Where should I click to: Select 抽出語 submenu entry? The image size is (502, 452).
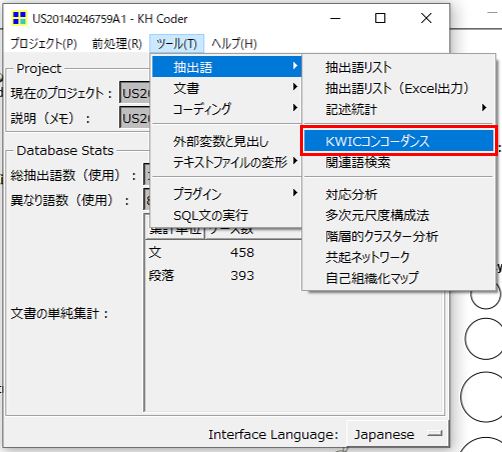tap(227, 67)
